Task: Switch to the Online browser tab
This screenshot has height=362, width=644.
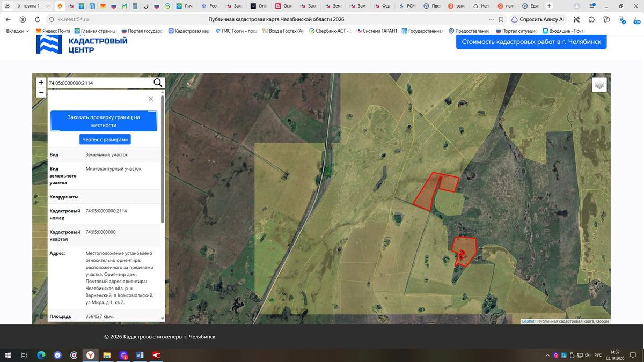Action: 259,6
